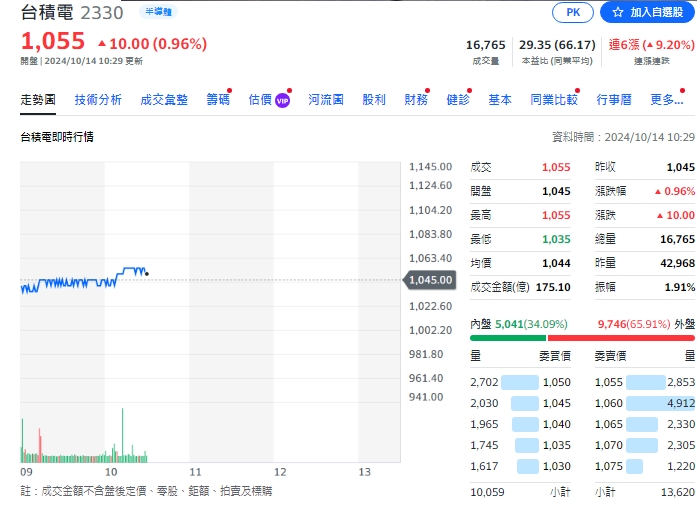Switch to the 財務 tab
Viewport: 697px width, 509px height.
coord(416,100)
